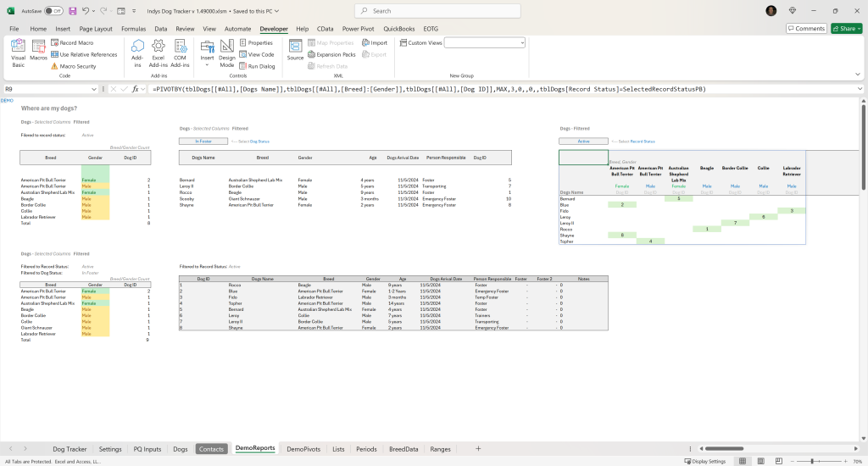Switch to Page Break Preview

pyautogui.click(x=779, y=461)
